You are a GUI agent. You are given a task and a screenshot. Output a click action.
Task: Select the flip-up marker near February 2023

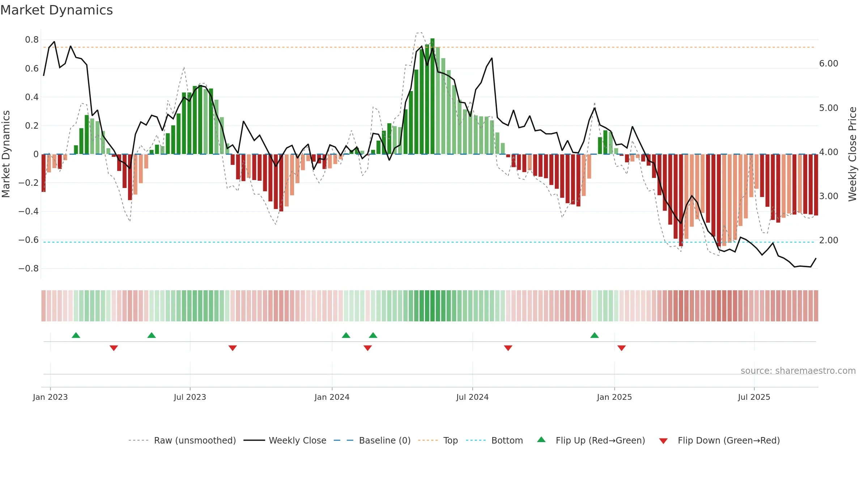[76, 335]
